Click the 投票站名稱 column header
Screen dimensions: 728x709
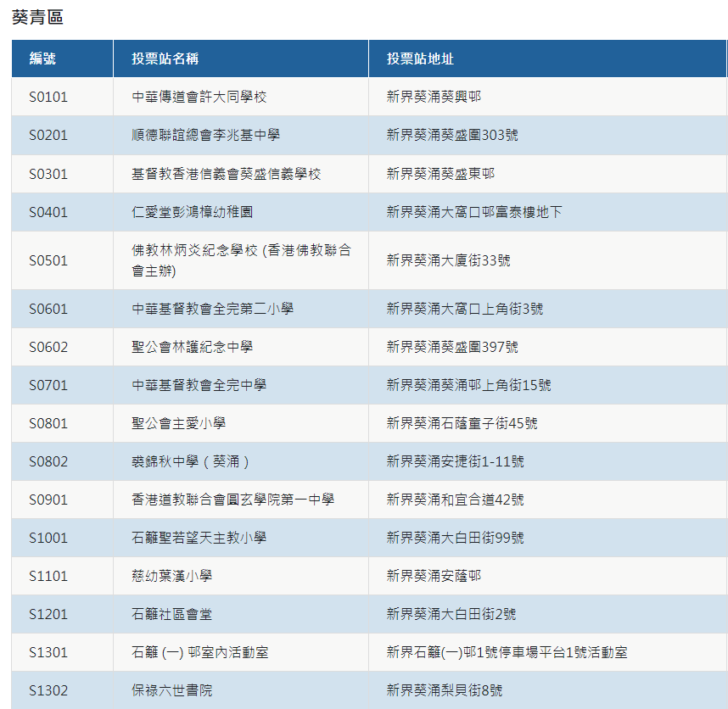[x=165, y=59]
